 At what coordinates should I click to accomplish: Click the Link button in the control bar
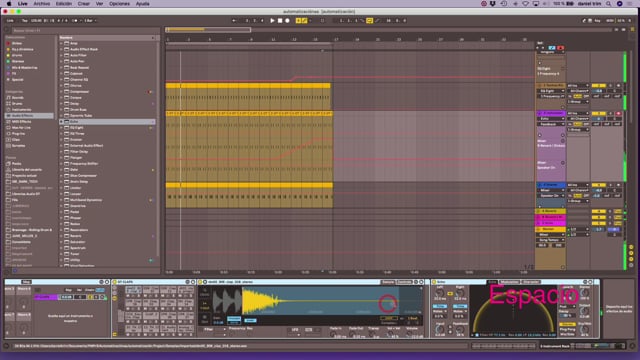[10, 20]
